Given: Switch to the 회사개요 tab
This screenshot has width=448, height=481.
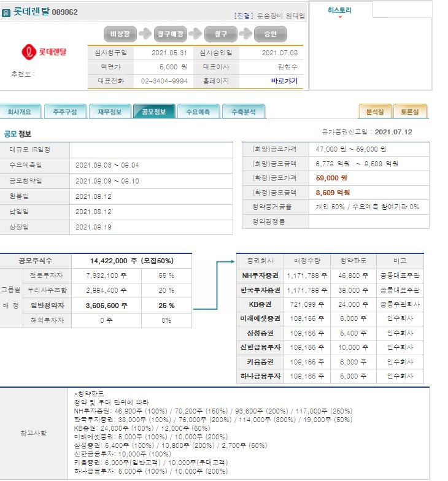Looking at the screenshot, I should [20, 112].
